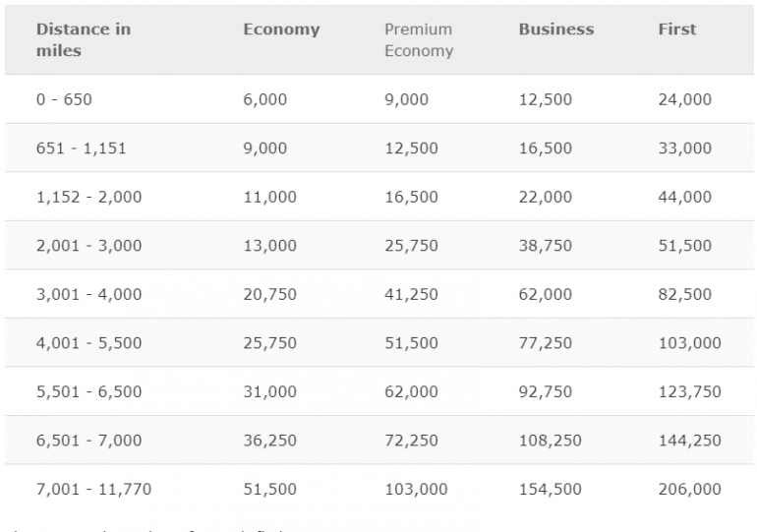Screen dimensions: 757x532
Task: Click the 3,001 - 4,000 distance cell
Action: point(88,294)
